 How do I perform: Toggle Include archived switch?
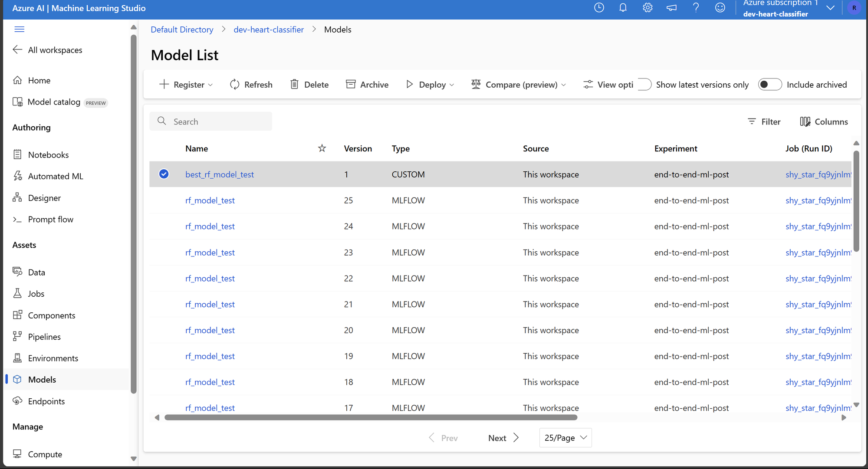click(x=769, y=85)
